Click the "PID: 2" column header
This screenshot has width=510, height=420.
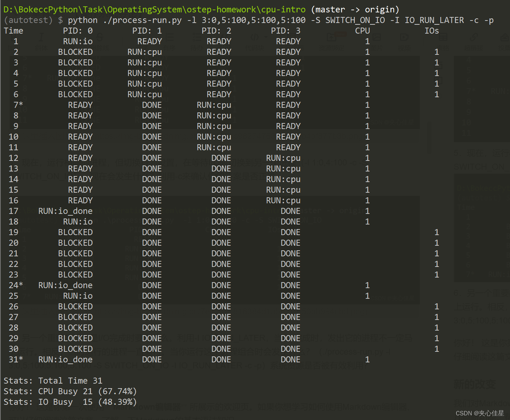click(x=216, y=31)
